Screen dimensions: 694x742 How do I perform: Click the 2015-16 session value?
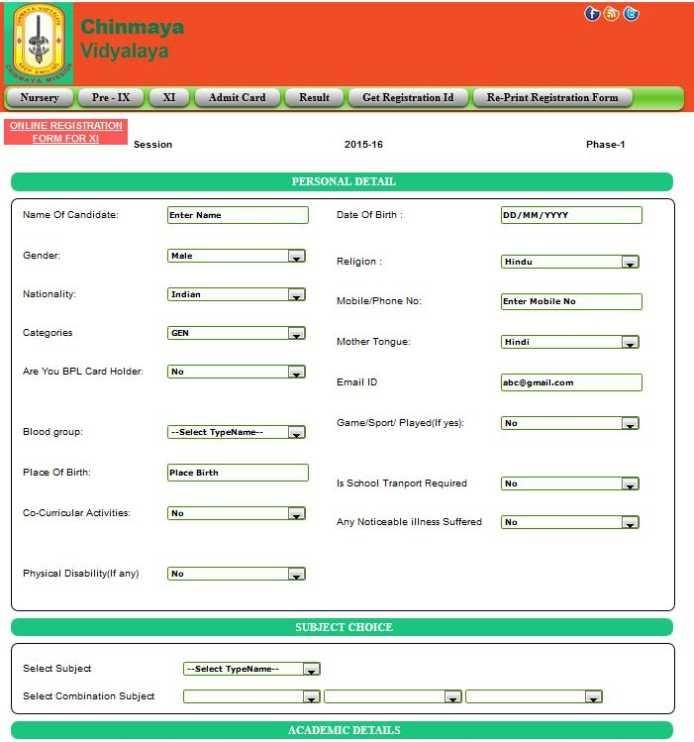click(363, 145)
